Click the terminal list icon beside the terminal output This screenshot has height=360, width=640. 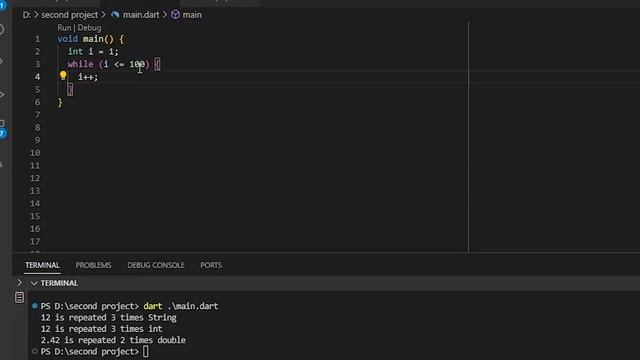pos(19,297)
